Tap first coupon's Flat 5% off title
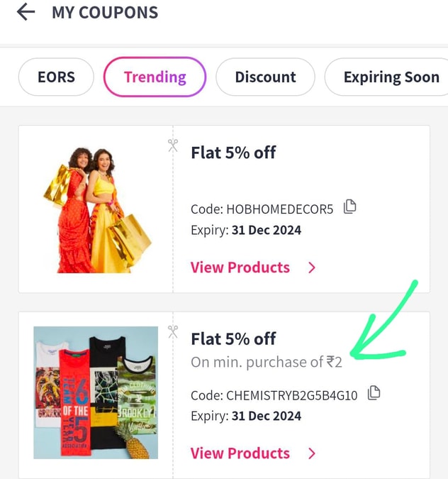 coord(233,153)
